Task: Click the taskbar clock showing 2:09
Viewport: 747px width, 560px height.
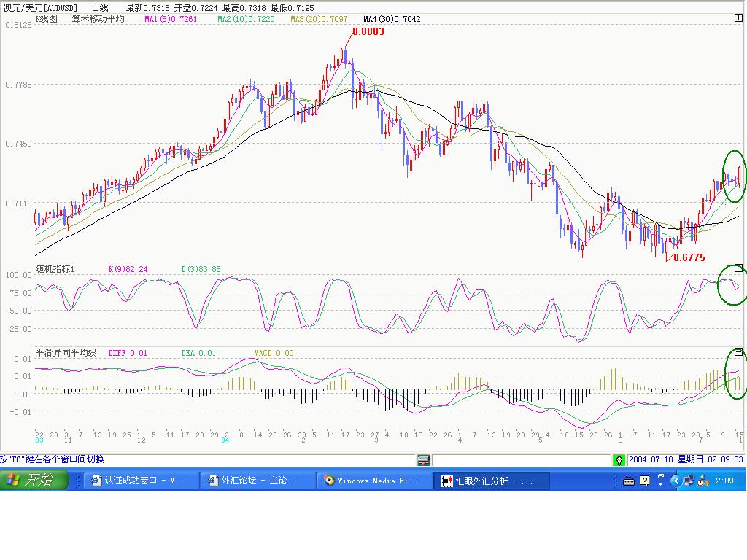Action: click(724, 481)
